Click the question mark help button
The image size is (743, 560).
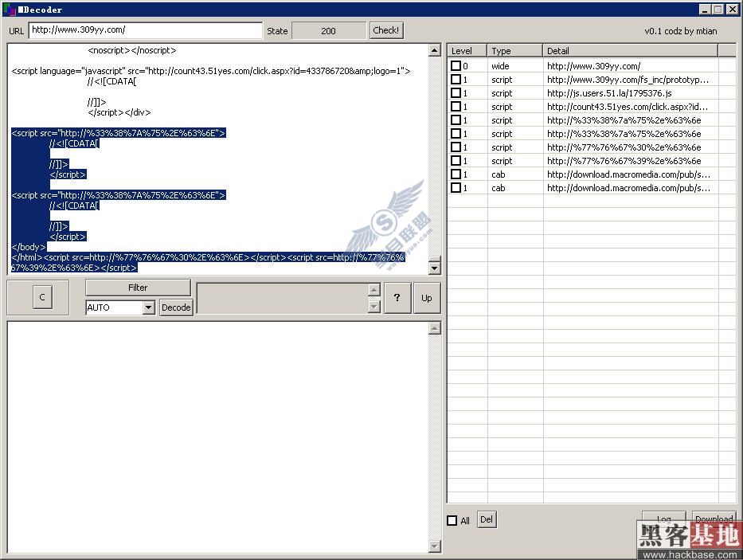397,297
